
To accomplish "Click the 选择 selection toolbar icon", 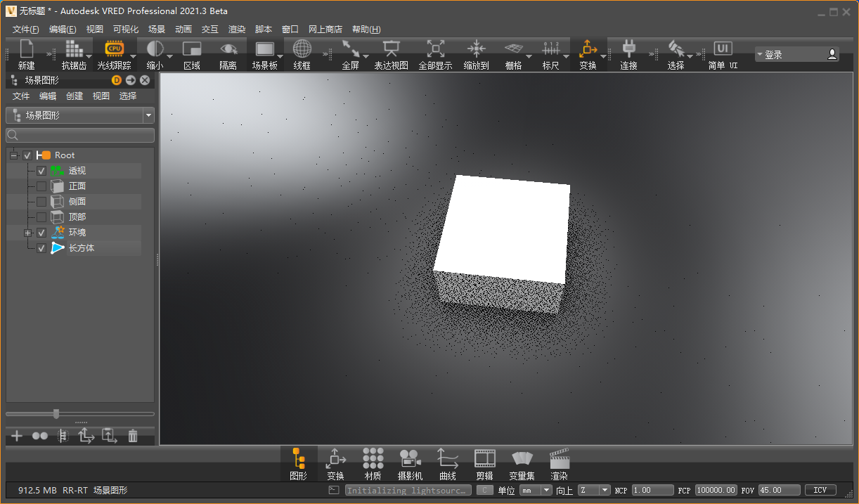I will [x=676, y=49].
